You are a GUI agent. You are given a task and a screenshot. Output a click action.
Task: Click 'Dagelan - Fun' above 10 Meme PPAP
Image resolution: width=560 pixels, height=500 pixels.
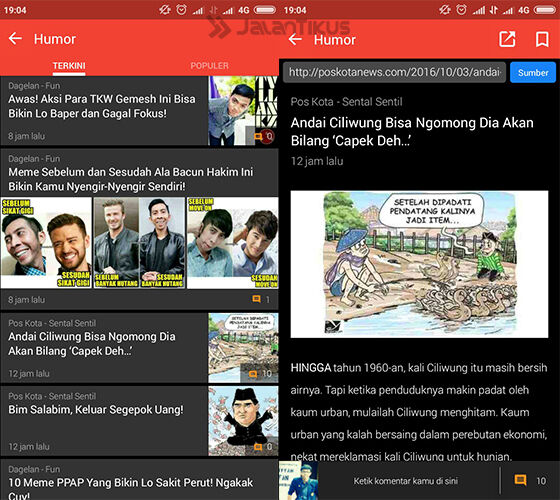click(34, 469)
